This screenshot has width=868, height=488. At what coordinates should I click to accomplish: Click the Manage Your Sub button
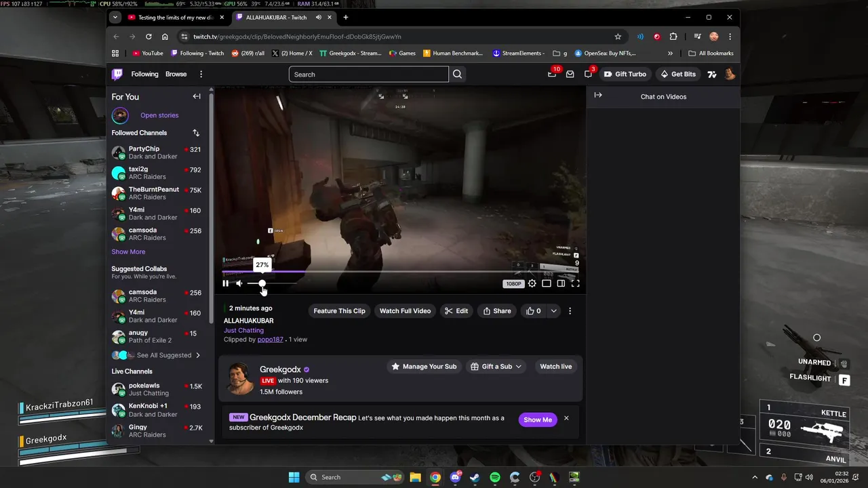click(424, 367)
